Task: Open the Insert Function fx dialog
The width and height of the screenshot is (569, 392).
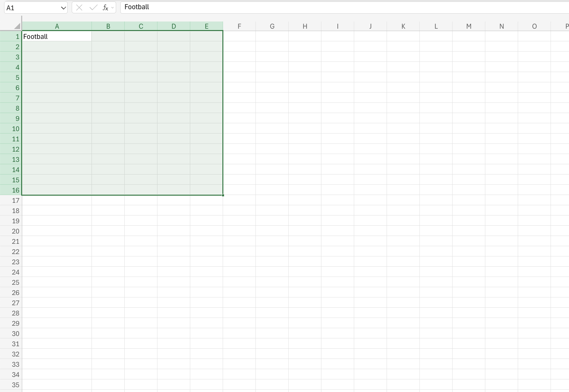Action: pos(105,7)
